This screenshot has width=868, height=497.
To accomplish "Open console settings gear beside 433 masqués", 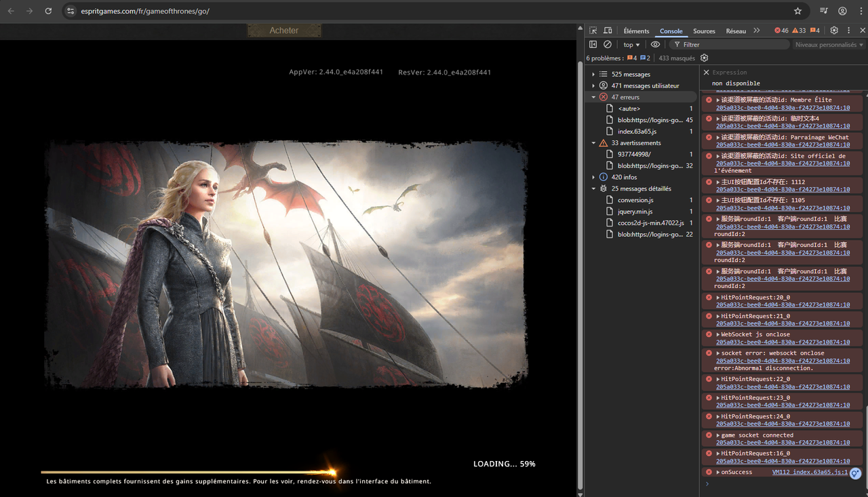I will click(704, 58).
